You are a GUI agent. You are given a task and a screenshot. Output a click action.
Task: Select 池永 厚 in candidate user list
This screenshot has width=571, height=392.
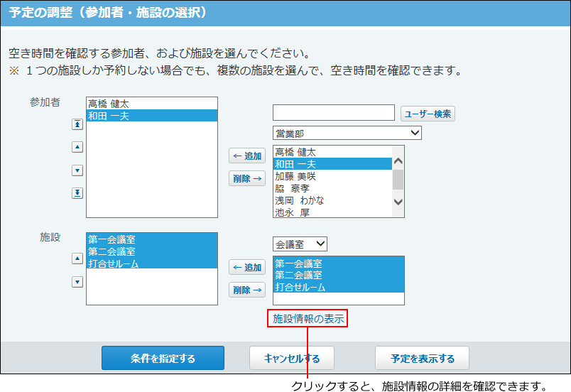click(332, 212)
